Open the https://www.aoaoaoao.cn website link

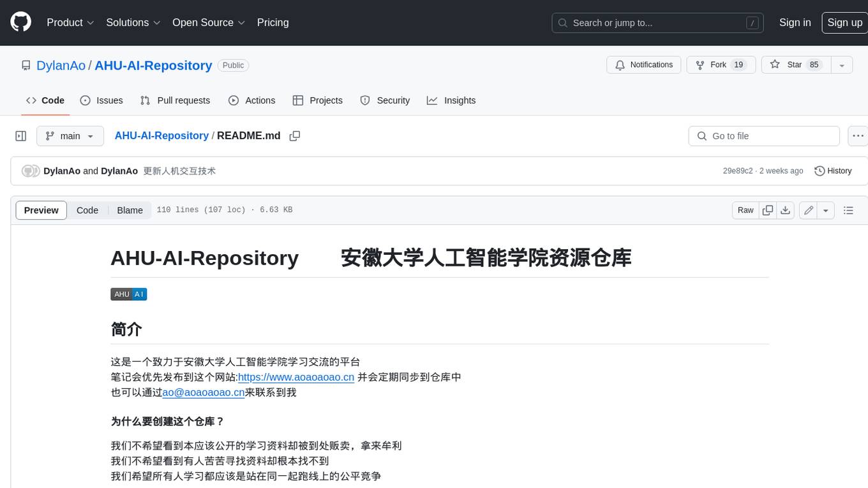coord(296,377)
